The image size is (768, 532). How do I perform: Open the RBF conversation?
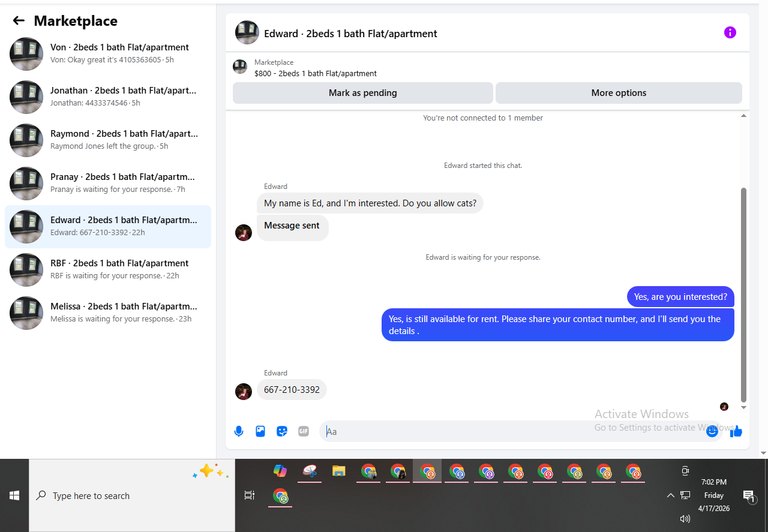108,270
